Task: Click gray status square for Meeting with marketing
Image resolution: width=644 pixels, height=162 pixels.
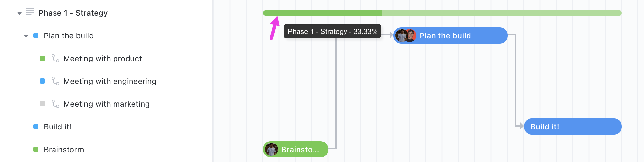Action: 42,104
